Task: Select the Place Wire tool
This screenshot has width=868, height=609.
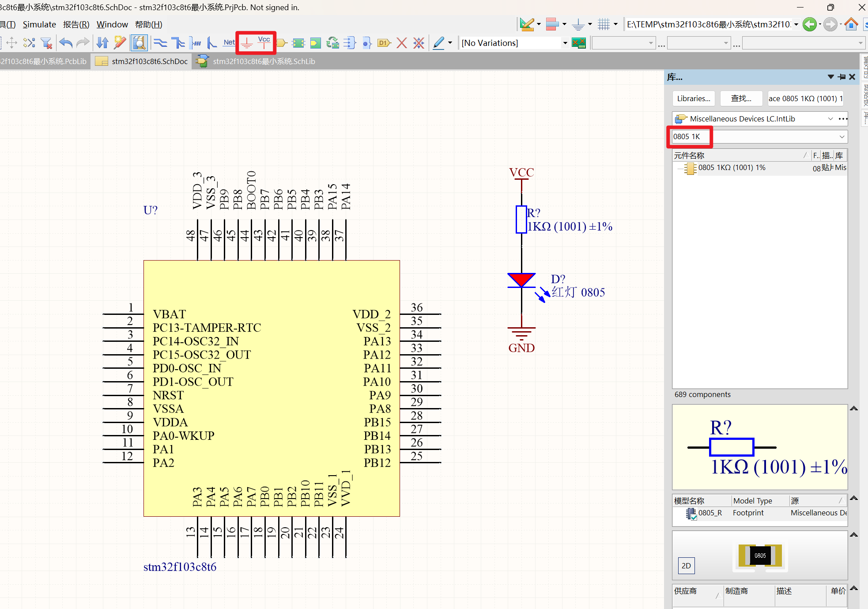Action: click(x=160, y=43)
